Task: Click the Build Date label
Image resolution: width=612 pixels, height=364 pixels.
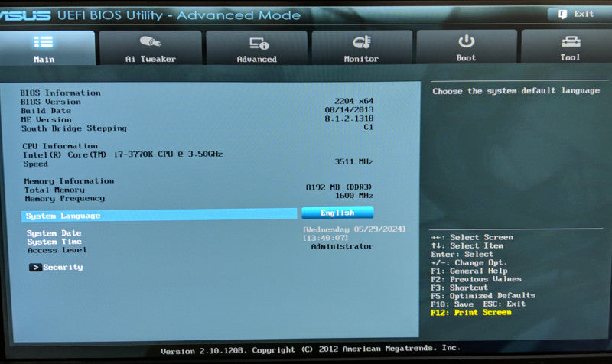Action: 46,111
